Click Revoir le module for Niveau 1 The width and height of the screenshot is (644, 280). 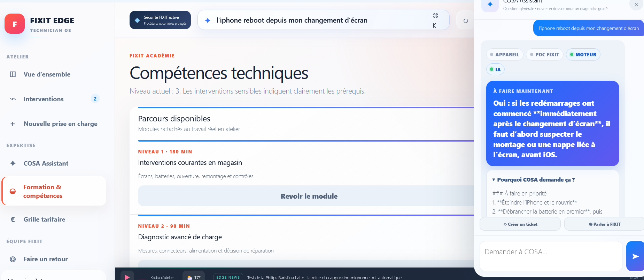click(x=309, y=196)
